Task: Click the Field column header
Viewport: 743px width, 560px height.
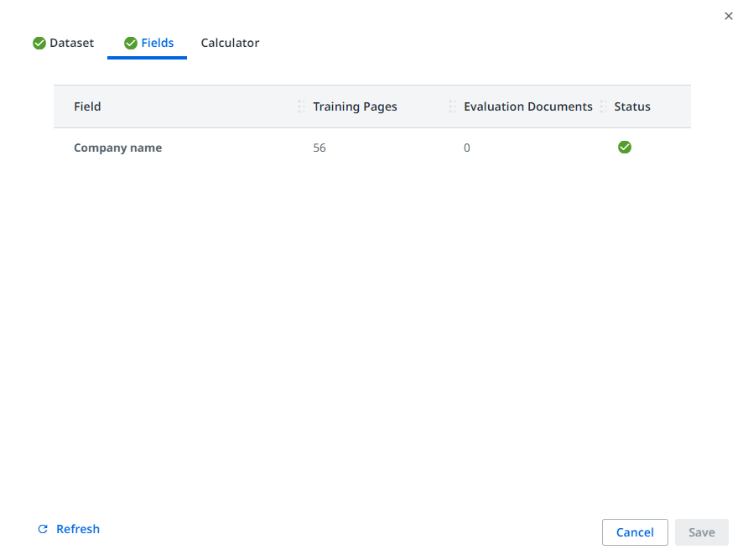Action: pos(87,106)
